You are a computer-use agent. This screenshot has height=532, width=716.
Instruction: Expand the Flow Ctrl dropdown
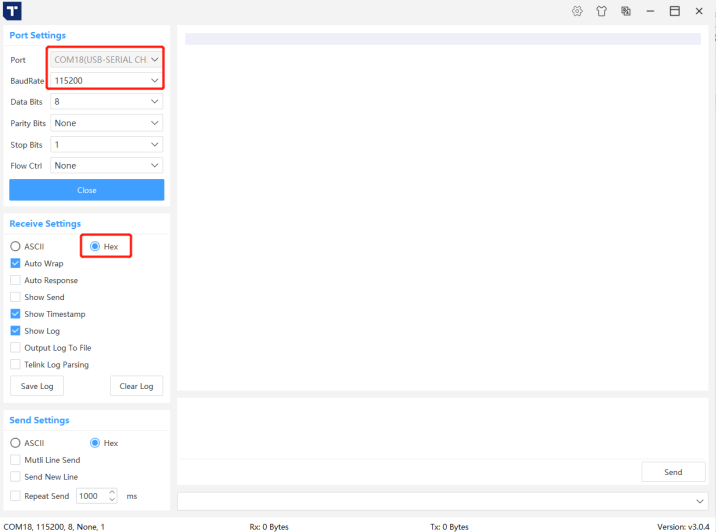(106, 165)
